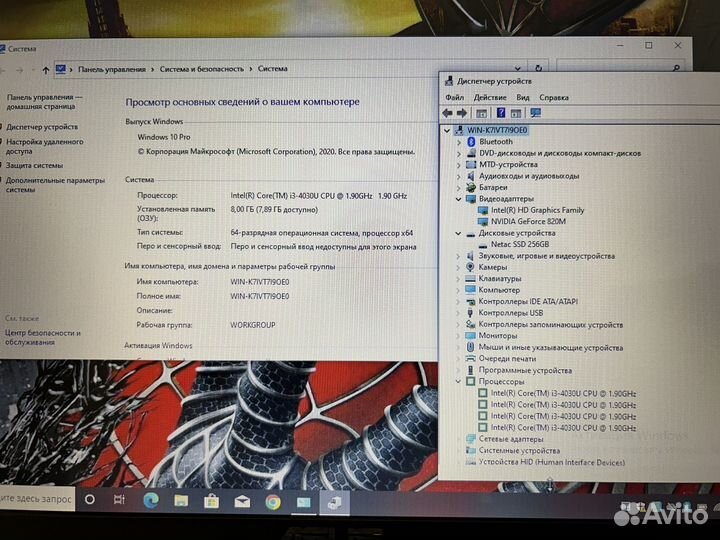Select Мыши и иные указывающие устройства
The image size is (720, 540).
551,348
